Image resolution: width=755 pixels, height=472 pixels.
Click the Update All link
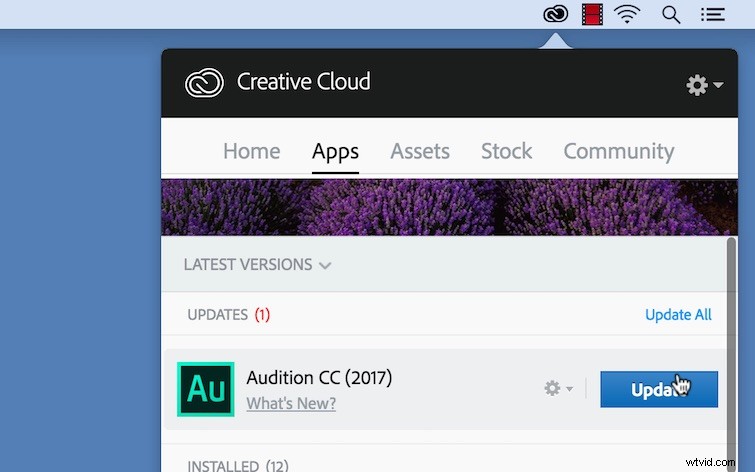[678, 315]
